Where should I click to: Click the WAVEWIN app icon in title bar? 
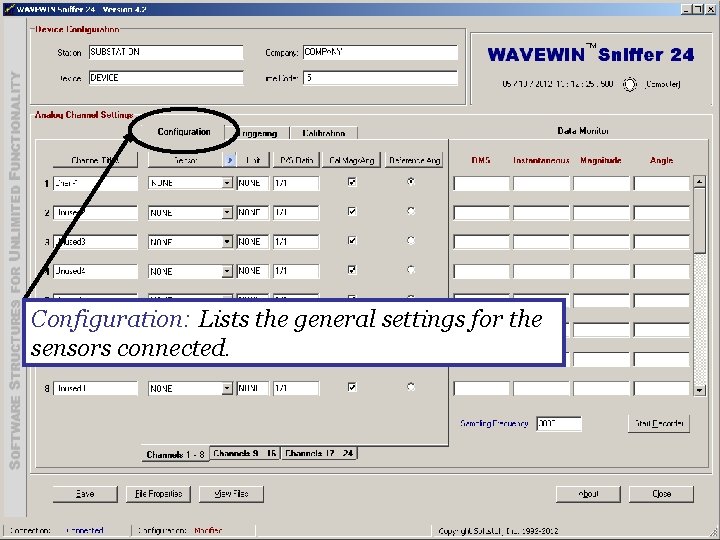[8, 9]
